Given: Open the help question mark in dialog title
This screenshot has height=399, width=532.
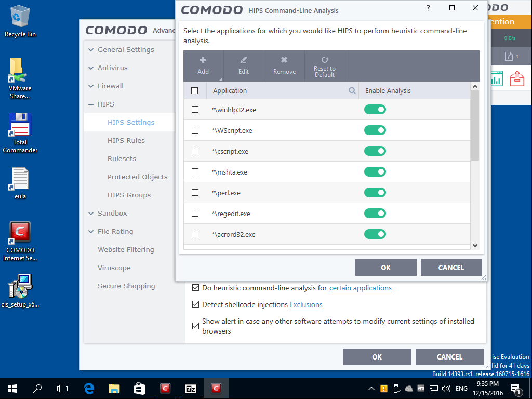Looking at the screenshot, I should click(x=428, y=8).
